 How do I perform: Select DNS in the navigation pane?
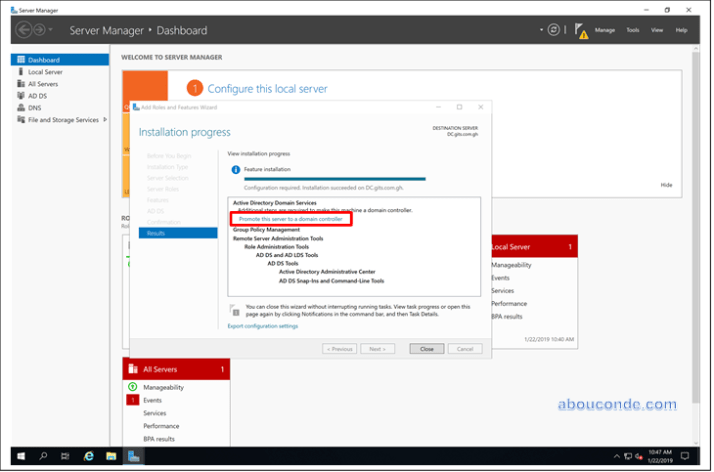pyautogui.click(x=34, y=108)
